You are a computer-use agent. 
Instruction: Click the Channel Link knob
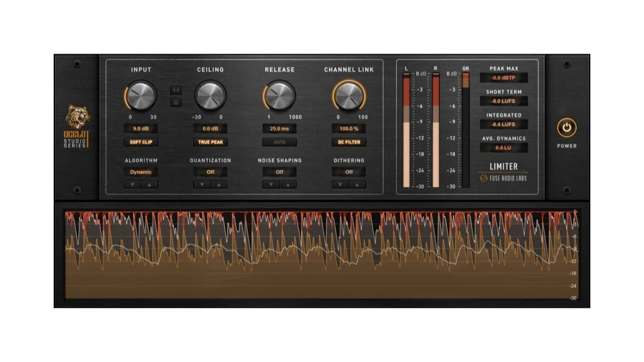(x=349, y=95)
